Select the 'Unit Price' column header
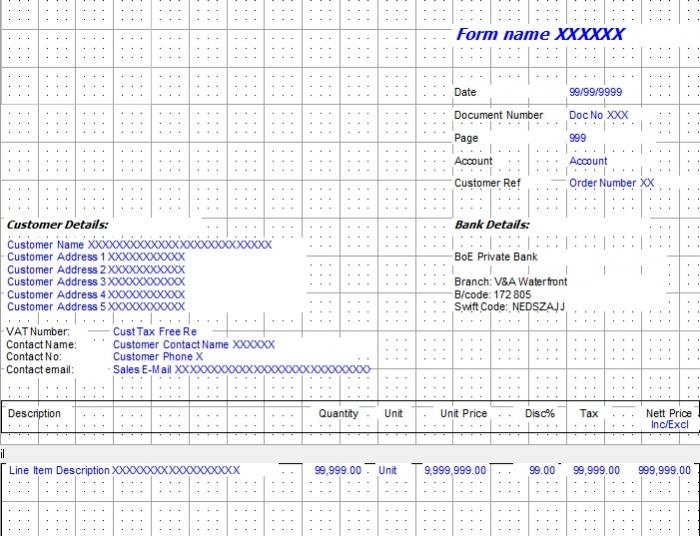Screen dimensions: 700x536 [463, 413]
